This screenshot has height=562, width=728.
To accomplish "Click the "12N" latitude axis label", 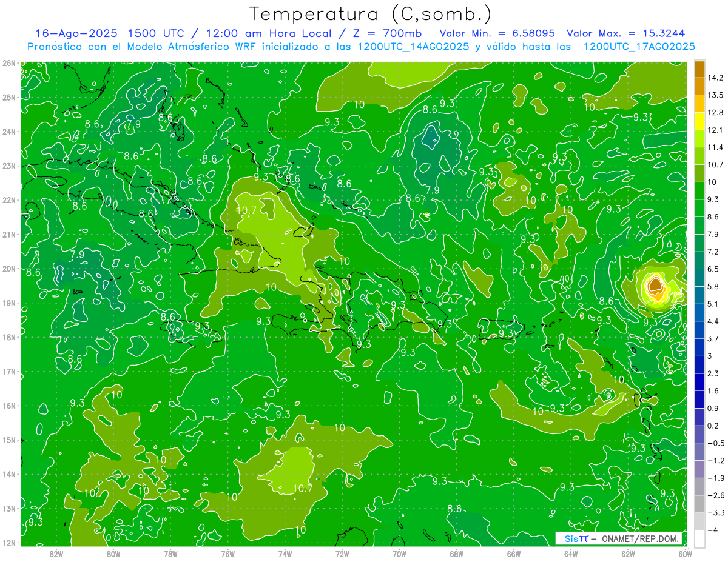I will pos(8,543).
